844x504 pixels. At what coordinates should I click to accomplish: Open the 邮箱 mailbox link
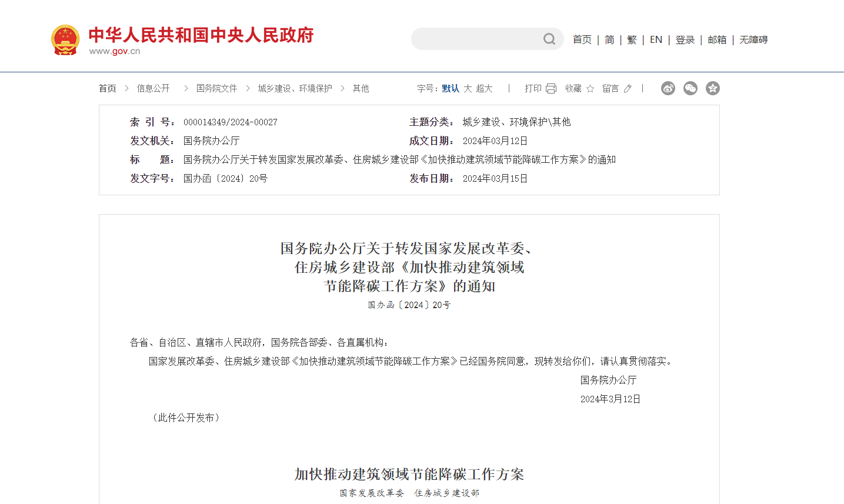717,39
